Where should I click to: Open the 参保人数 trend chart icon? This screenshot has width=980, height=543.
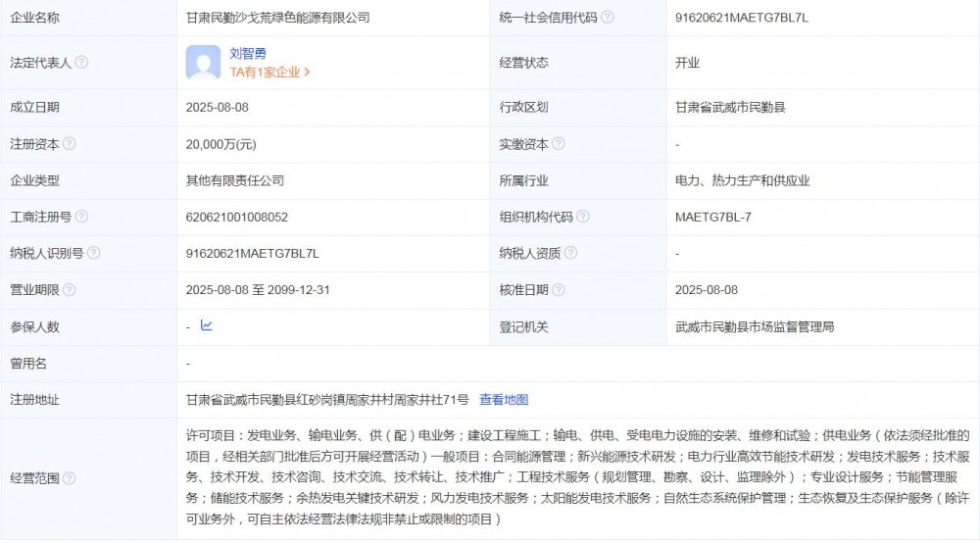point(207,326)
